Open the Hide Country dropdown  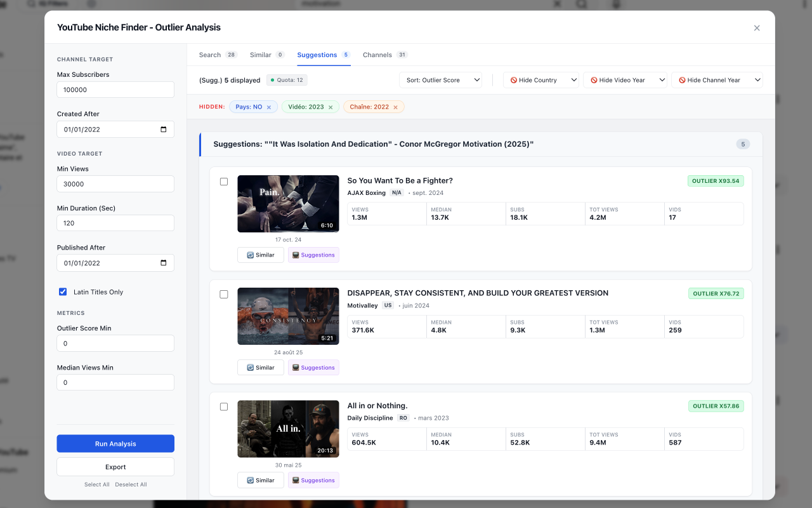tap(541, 80)
